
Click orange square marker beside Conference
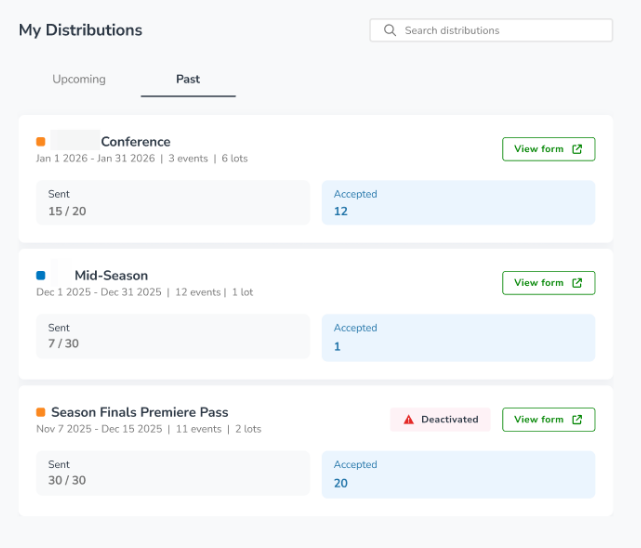[x=40, y=141]
